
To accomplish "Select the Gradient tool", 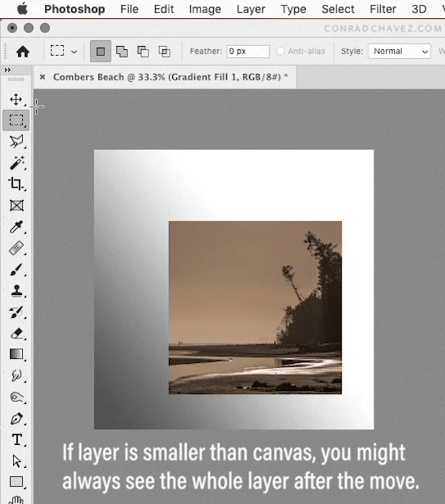I will pos(16,354).
